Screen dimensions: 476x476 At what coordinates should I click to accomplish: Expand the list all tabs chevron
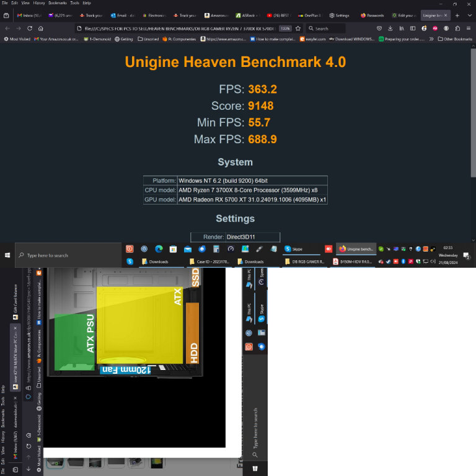click(x=469, y=15)
